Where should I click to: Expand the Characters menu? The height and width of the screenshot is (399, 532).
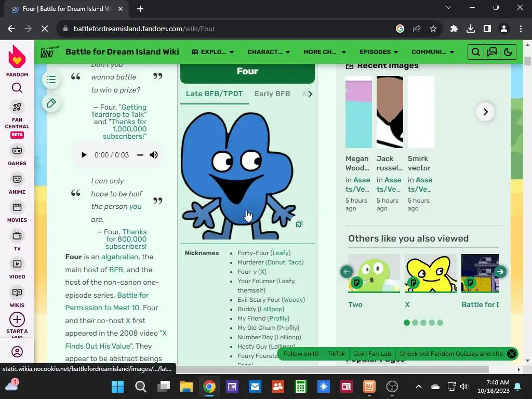pos(269,52)
